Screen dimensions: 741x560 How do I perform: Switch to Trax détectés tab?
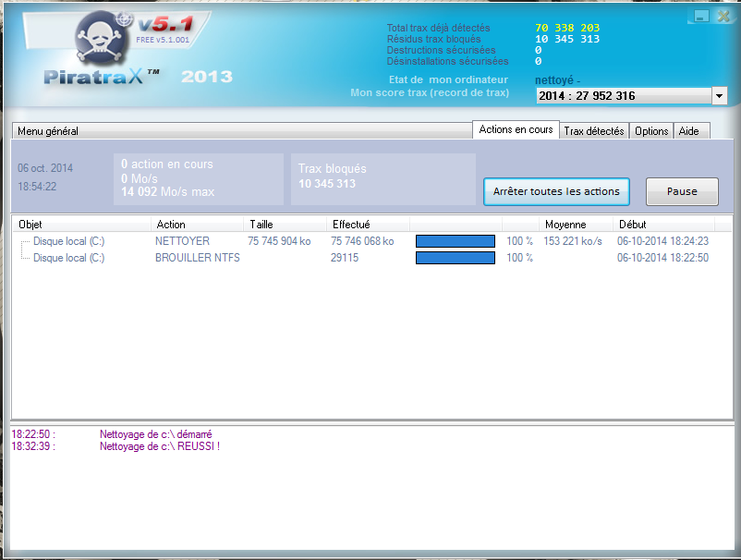click(594, 131)
